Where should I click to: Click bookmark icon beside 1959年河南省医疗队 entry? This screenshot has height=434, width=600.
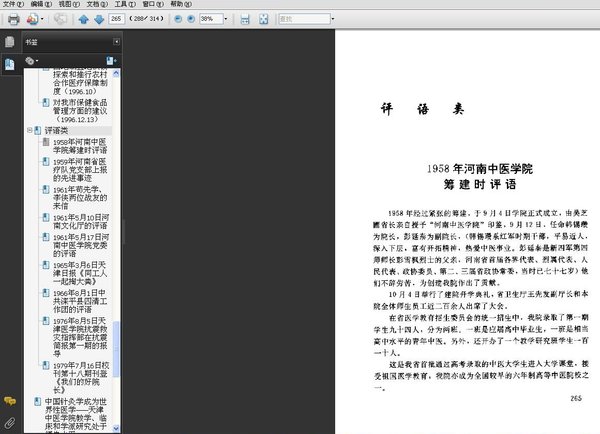pos(46,162)
